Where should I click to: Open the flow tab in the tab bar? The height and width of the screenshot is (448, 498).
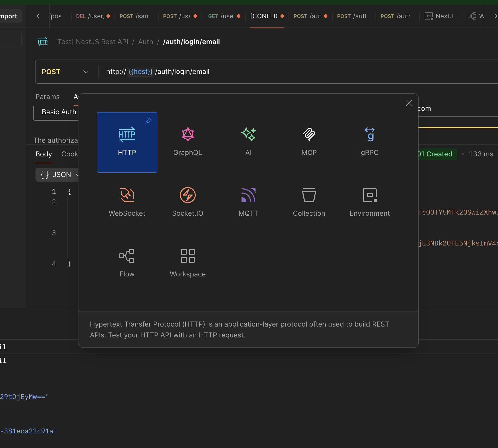475,16
